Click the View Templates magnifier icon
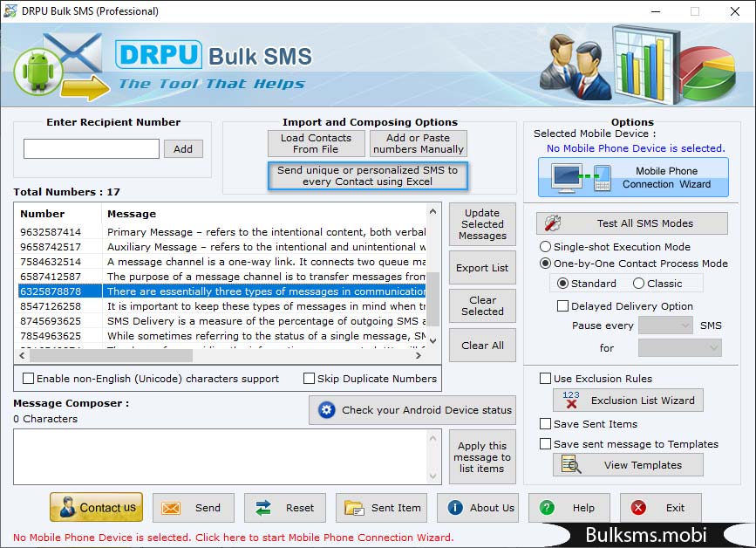Screen dimensions: 756x548 [x=571, y=464]
